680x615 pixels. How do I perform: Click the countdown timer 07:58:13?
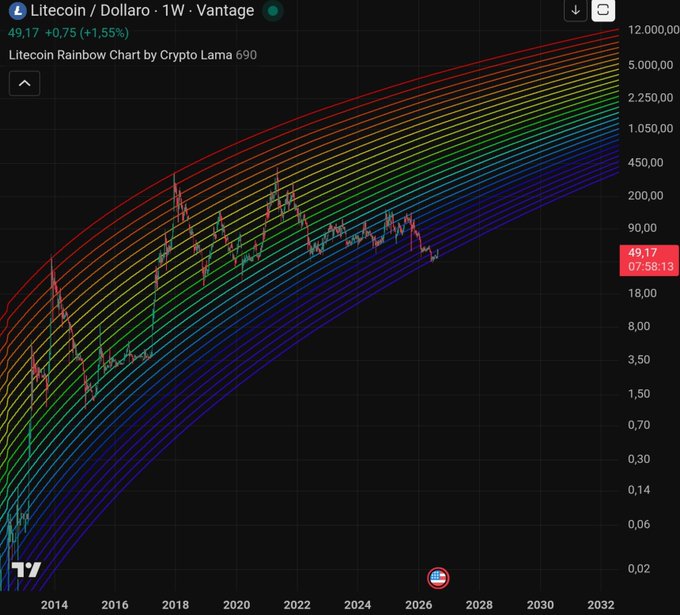[651, 266]
